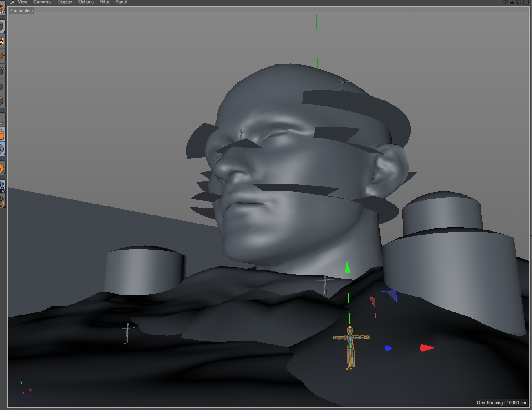532x410 pixels.
Task: Select the Model mode cube icon
Action: (x=2, y=27)
